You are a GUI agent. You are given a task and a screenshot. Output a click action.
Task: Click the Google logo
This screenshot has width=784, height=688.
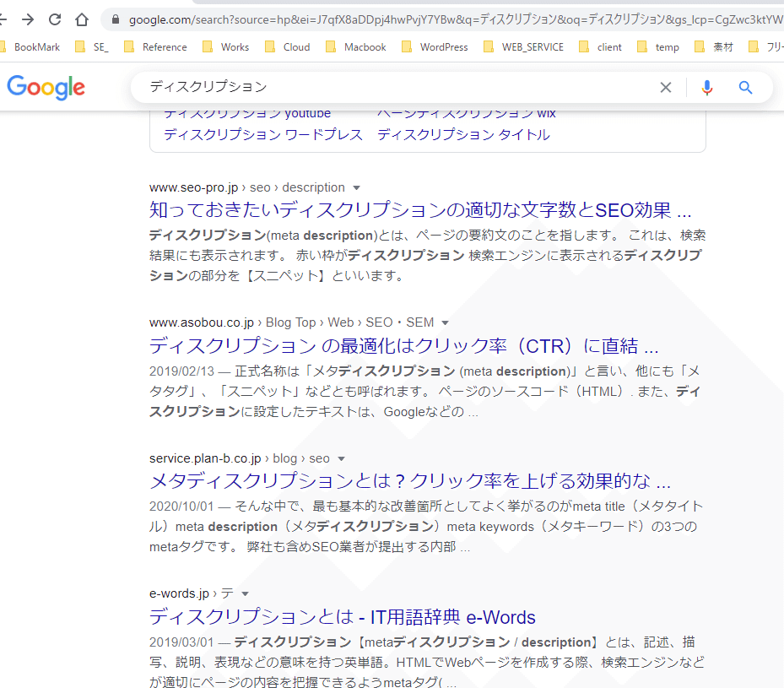(x=46, y=88)
